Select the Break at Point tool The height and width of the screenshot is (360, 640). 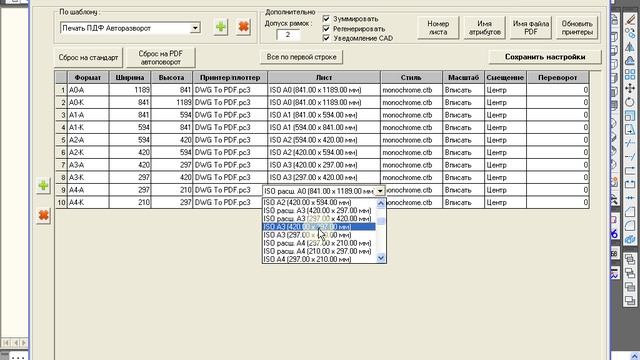click(x=630, y=170)
